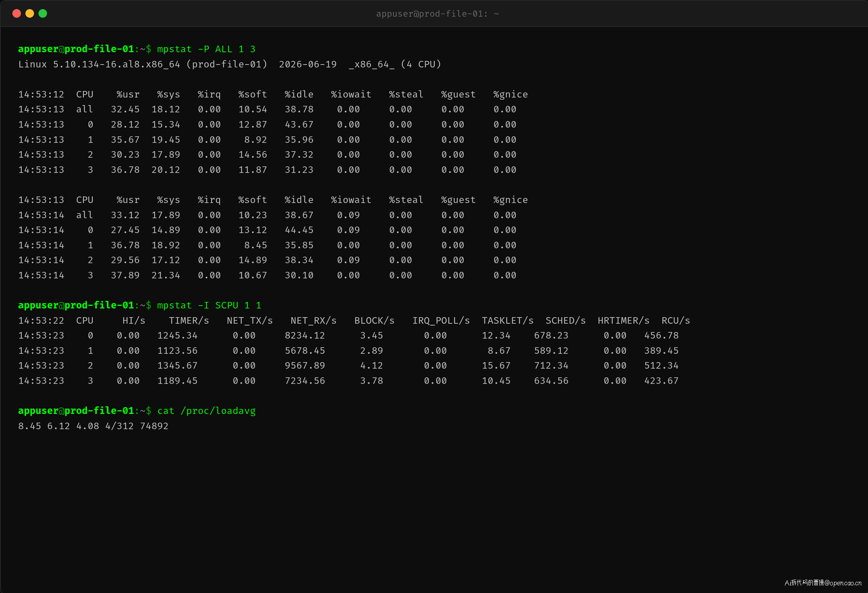Screen dimensions: 868x593
Task: Click the %usr value 33.12
Action: (125, 215)
